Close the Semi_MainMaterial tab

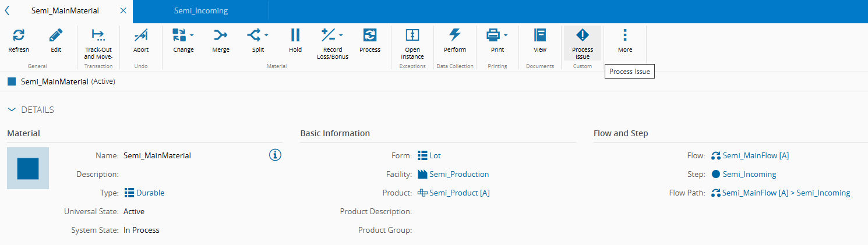pos(122,11)
